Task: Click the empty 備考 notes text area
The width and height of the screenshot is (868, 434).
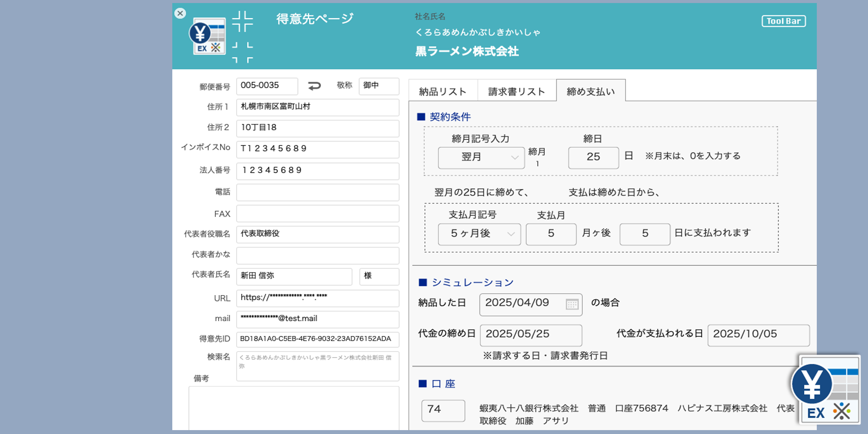Action: tap(294, 408)
